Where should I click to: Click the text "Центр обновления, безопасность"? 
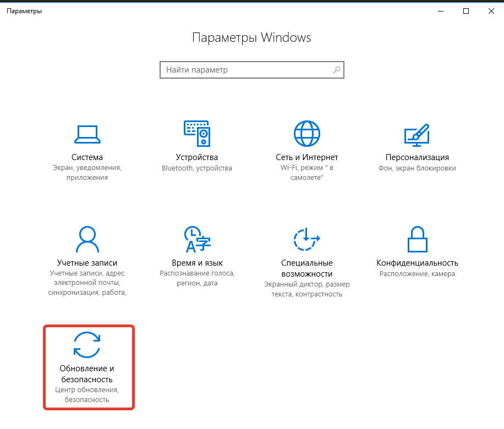point(87,394)
